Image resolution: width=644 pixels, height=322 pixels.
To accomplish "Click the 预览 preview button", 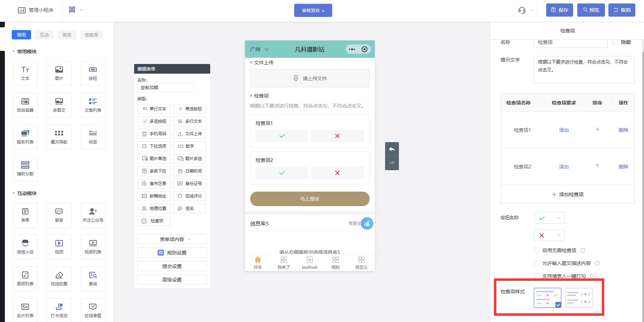I will point(591,10).
